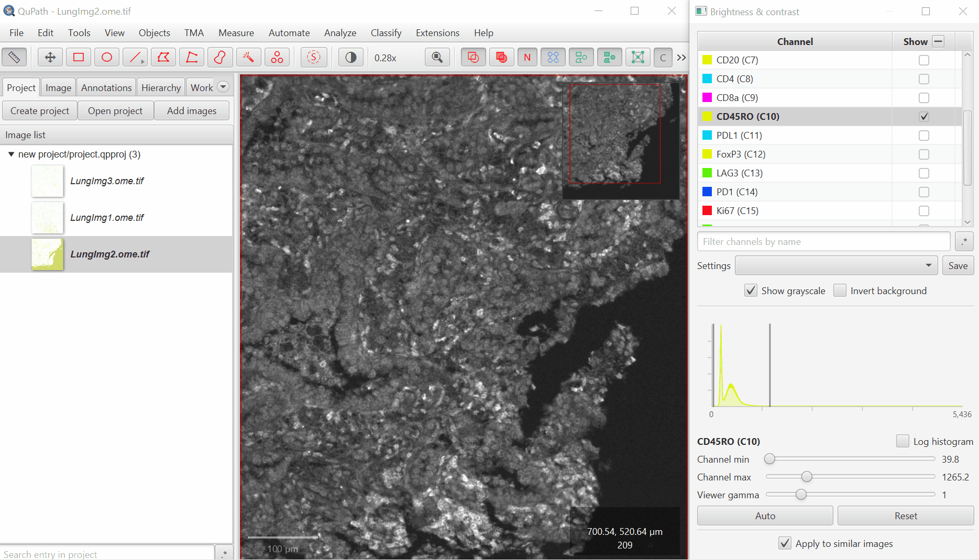
Task: Select the Move tool
Action: (50, 58)
